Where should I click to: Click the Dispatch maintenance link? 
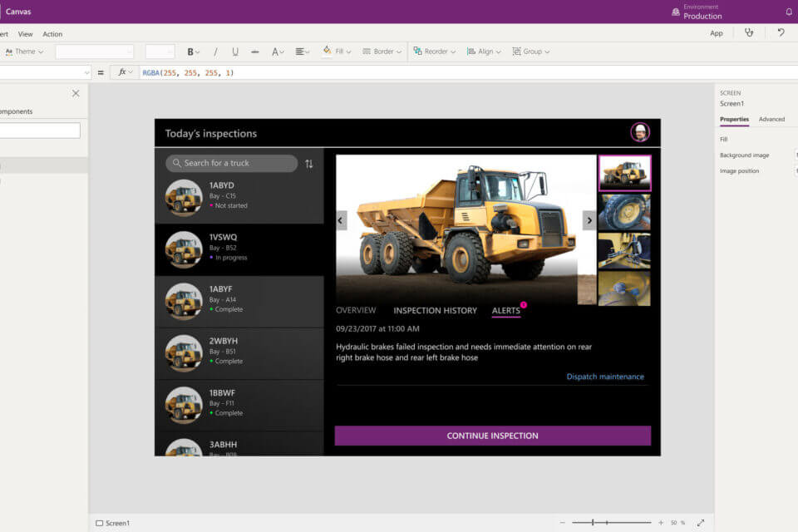click(x=605, y=377)
